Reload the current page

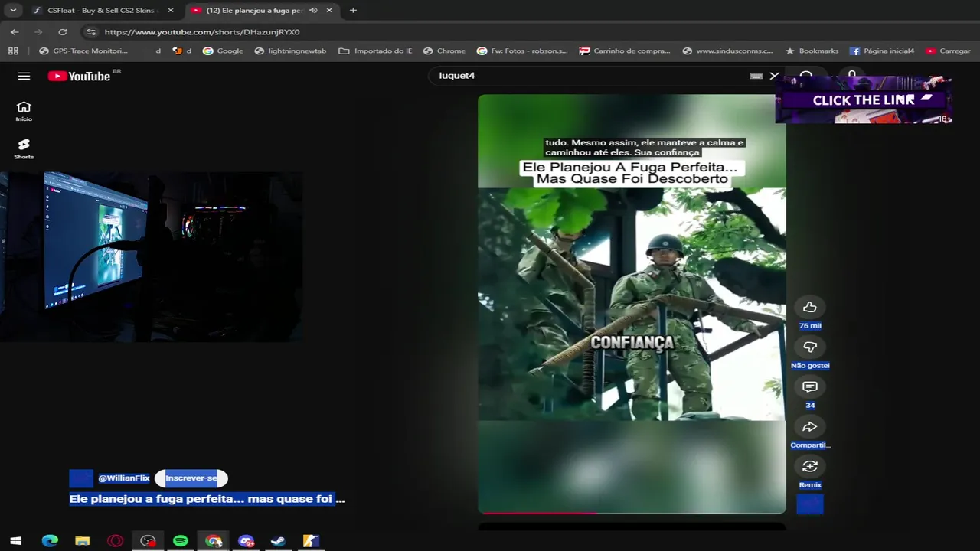[x=63, y=32]
